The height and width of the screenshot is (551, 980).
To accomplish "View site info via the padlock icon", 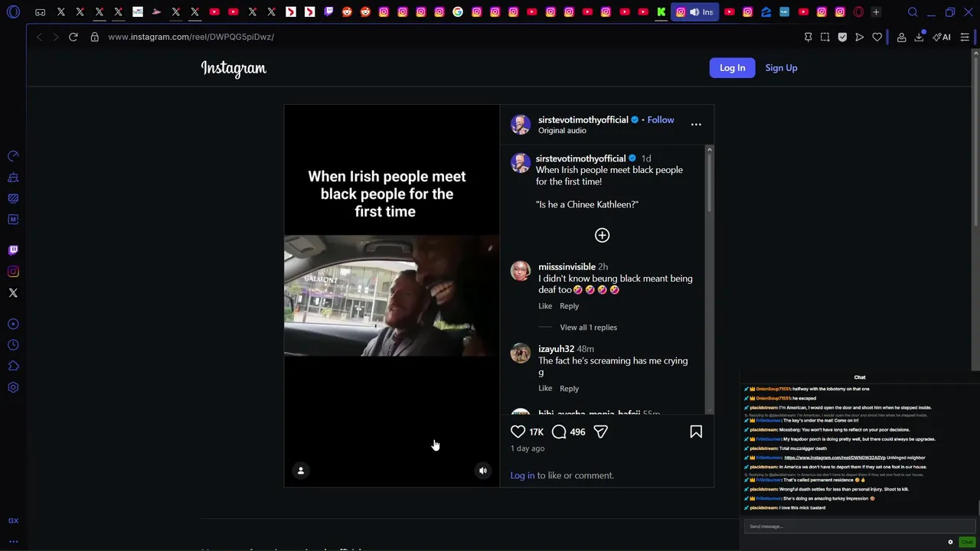I will pos(95,37).
